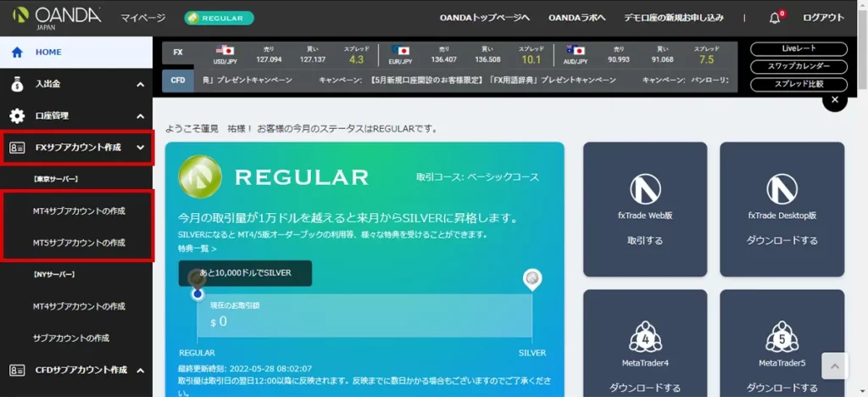Close the ticker panel with X button

pyautogui.click(x=835, y=100)
